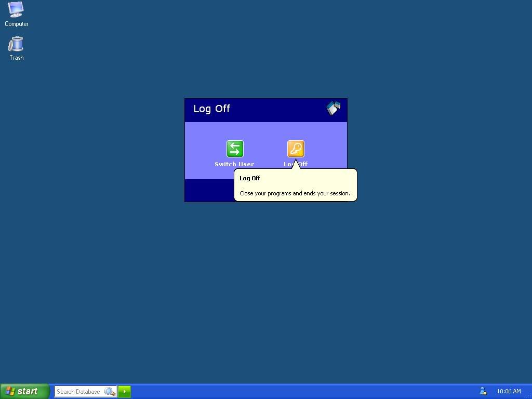Open the start menu

pos(25,391)
